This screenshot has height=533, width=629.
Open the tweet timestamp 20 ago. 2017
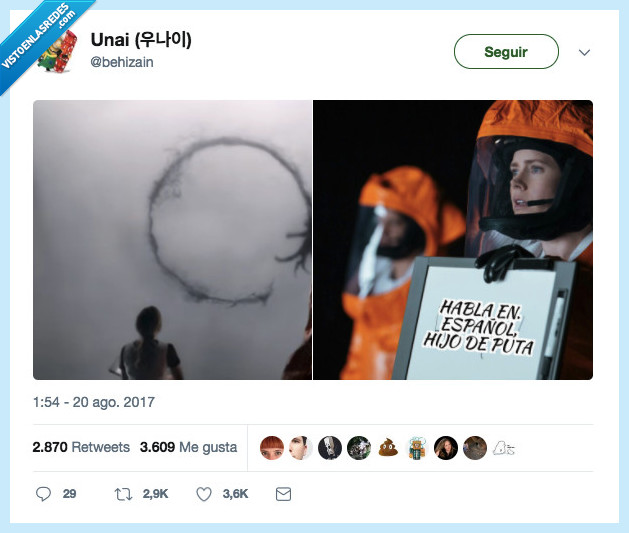click(94, 402)
